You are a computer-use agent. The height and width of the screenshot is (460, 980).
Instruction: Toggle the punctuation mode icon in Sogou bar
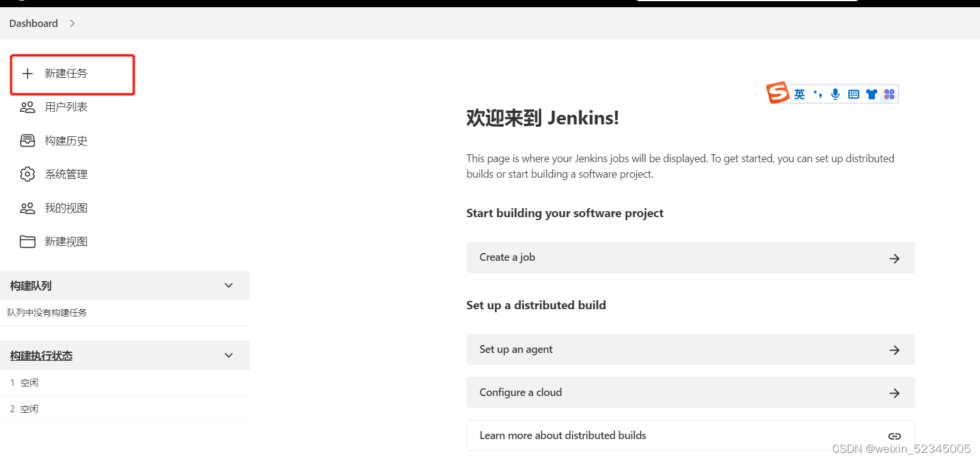[x=818, y=94]
